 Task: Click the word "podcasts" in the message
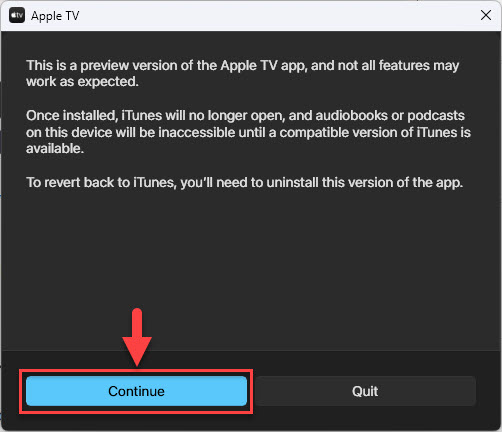(x=436, y=116)
